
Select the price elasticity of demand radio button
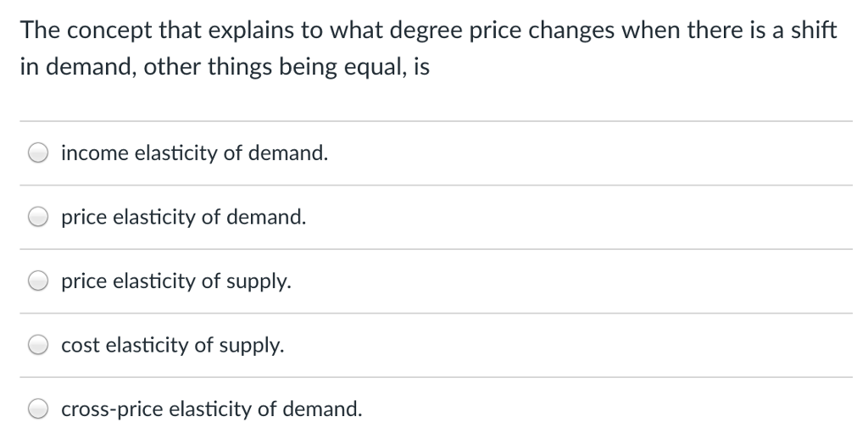(x=38, y=217)
